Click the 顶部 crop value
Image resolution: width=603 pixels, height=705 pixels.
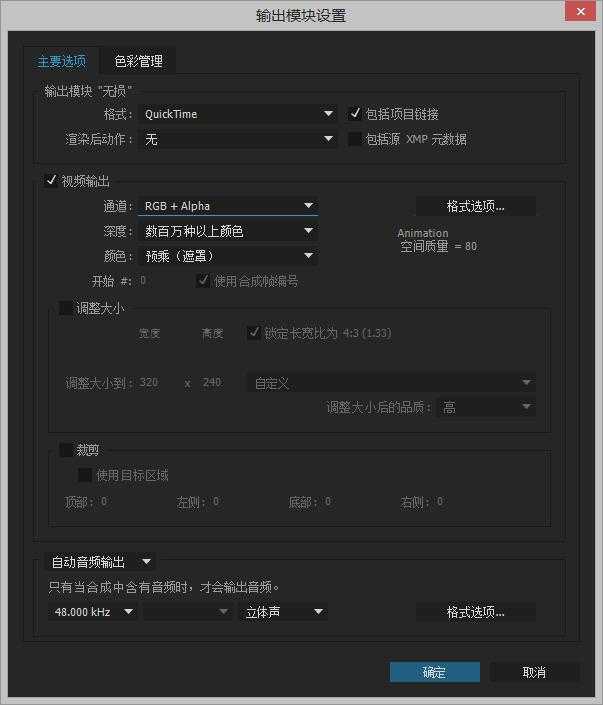(104, 501)
